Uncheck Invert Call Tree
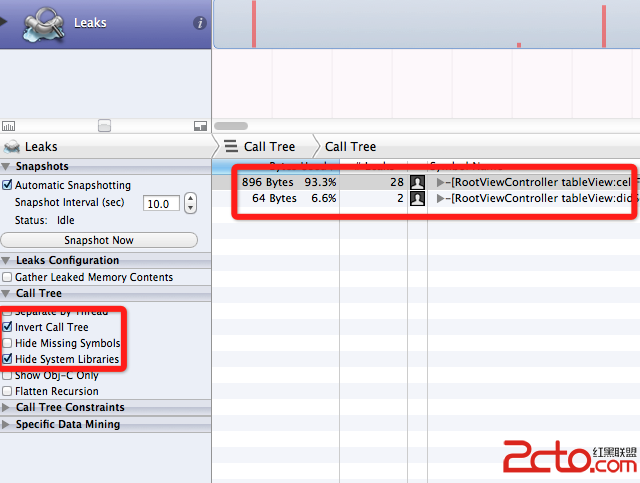The height and width of the screenshot is (483, 640). pyautogui.click(x=7, y=327)
